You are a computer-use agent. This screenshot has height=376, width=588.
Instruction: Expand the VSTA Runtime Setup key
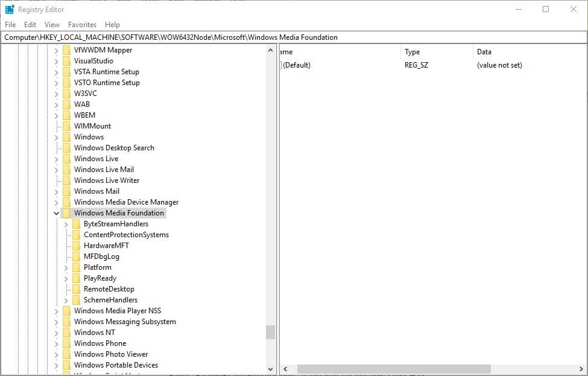point(56,72)
